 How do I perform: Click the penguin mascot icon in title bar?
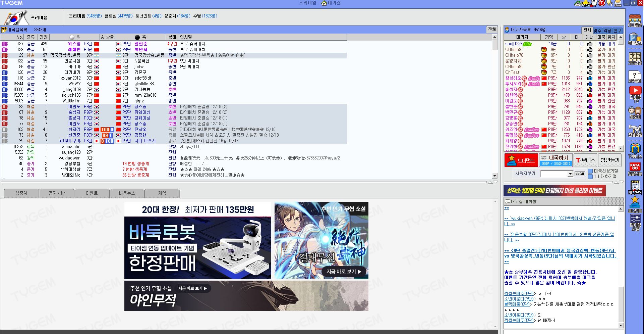click(x=594, y=3)
